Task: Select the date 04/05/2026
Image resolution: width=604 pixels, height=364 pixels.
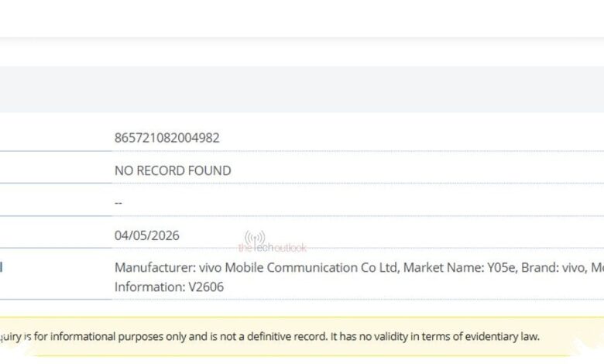Action: tap(147, 235)
